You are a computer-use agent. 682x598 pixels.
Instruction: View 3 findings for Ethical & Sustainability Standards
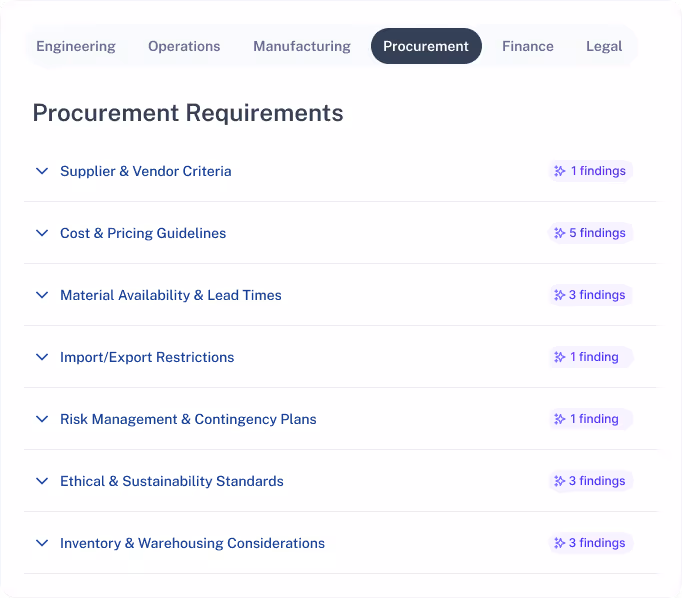590,481
